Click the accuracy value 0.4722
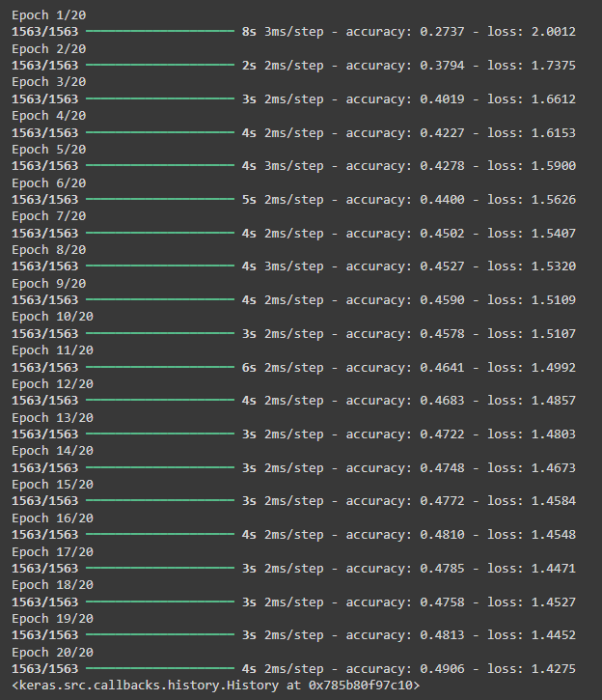The width and height of the screenshot is (602, 700). click(442, 434)
